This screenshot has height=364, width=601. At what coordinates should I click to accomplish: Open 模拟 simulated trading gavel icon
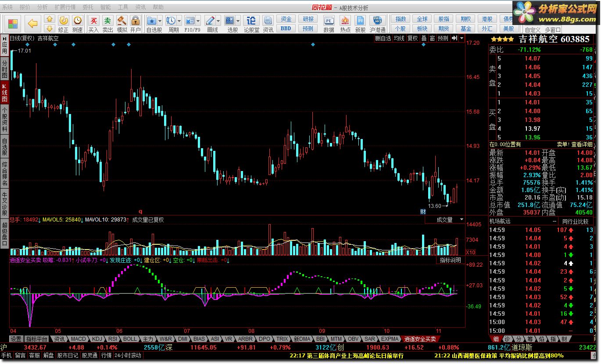pyautogui.click(x=122, y=24)
